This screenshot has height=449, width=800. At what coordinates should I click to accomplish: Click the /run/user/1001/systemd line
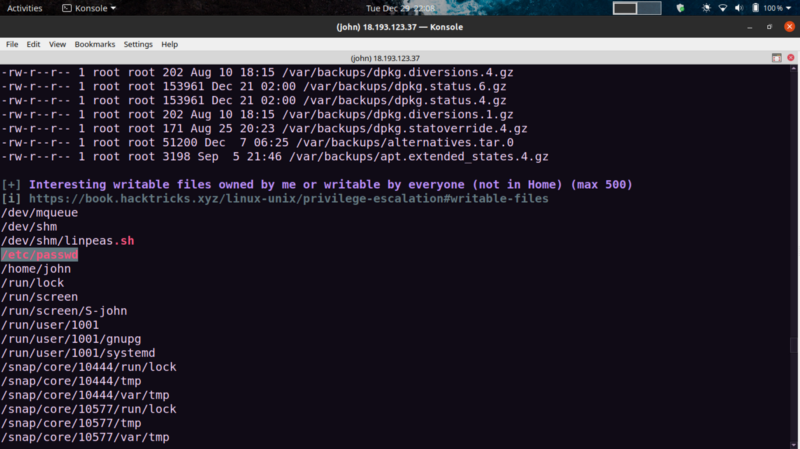pyautogui.click(x=78, y=353)
